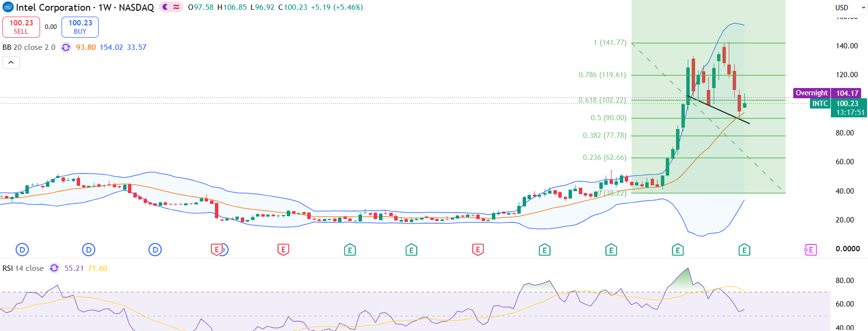Click the Intel logo icon beside the symbol name
Image resolution: width=868 pixels, height=331 pixels.
[8, 7]
